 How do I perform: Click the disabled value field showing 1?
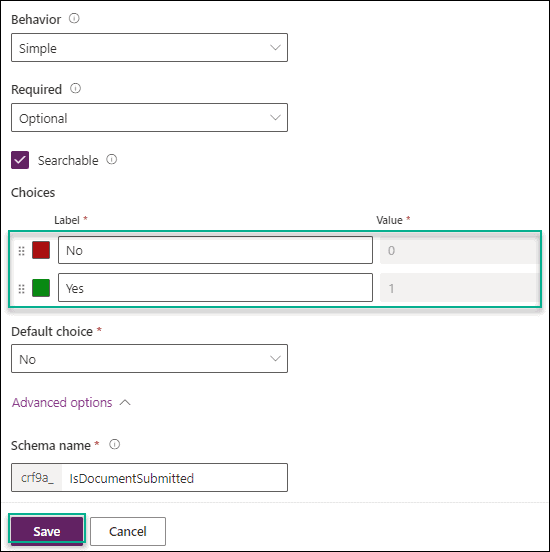pos(459,288)
